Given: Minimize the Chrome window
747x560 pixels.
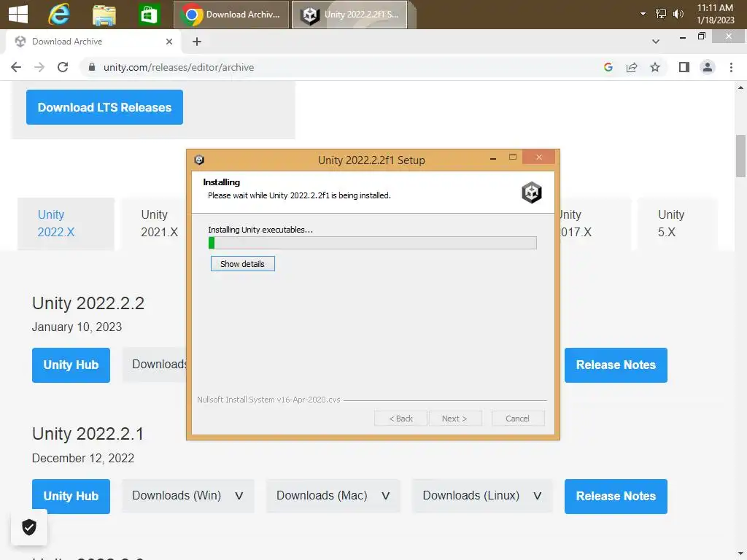Looking at the screenshot, I should point(682,36).
